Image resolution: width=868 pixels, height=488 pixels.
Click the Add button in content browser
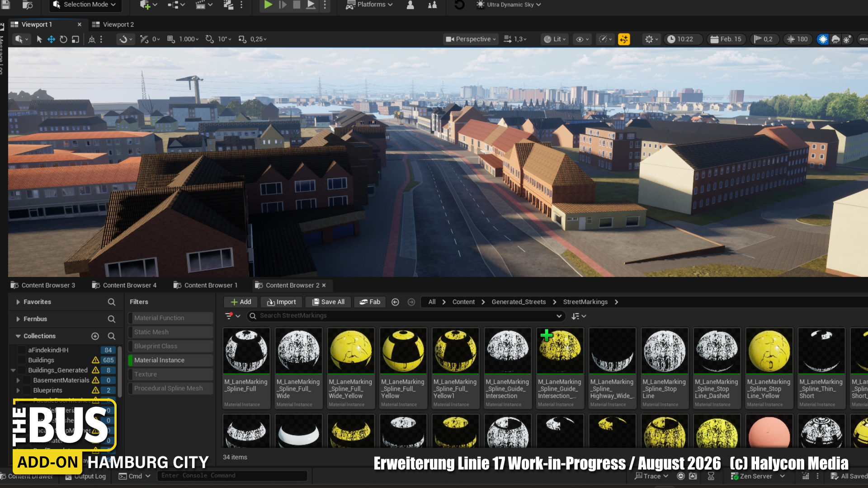[241, 302]
